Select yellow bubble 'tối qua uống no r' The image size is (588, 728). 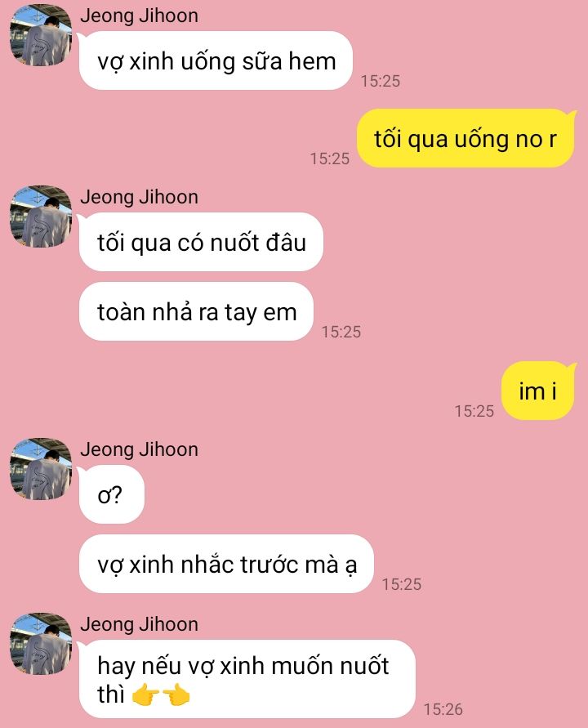pos(465,138)
